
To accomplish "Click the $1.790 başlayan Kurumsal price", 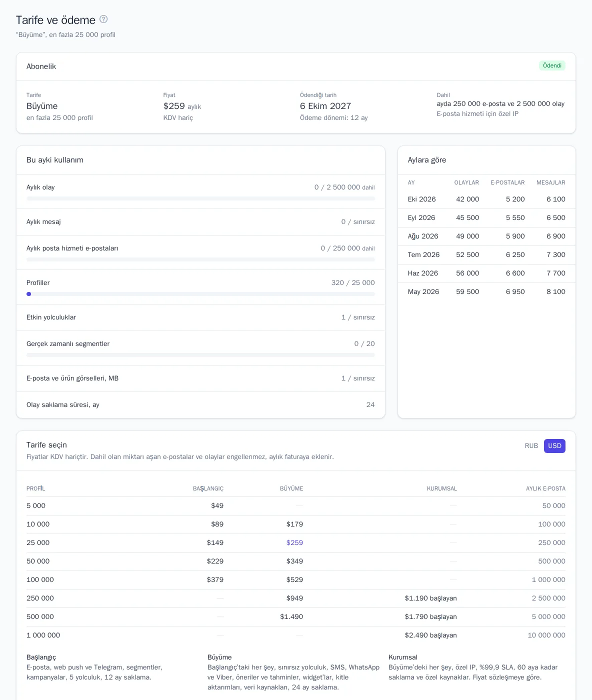I will [431, 617].
